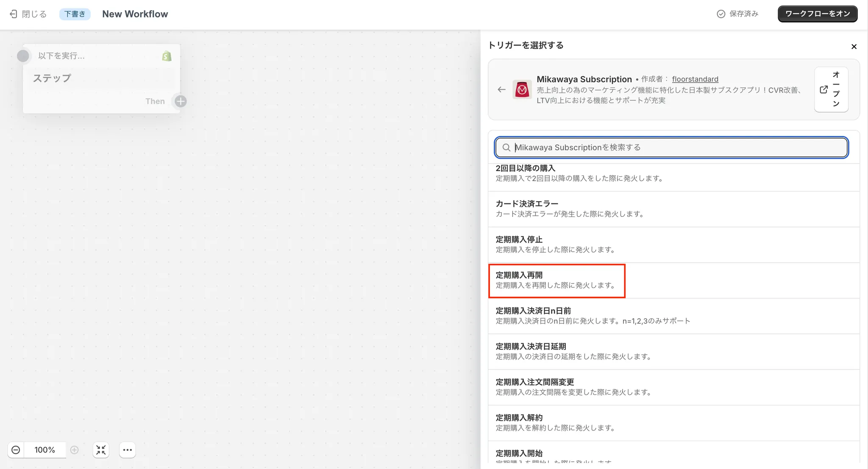
Task: Open the floorstandard author link
Action: coord(695,79)
